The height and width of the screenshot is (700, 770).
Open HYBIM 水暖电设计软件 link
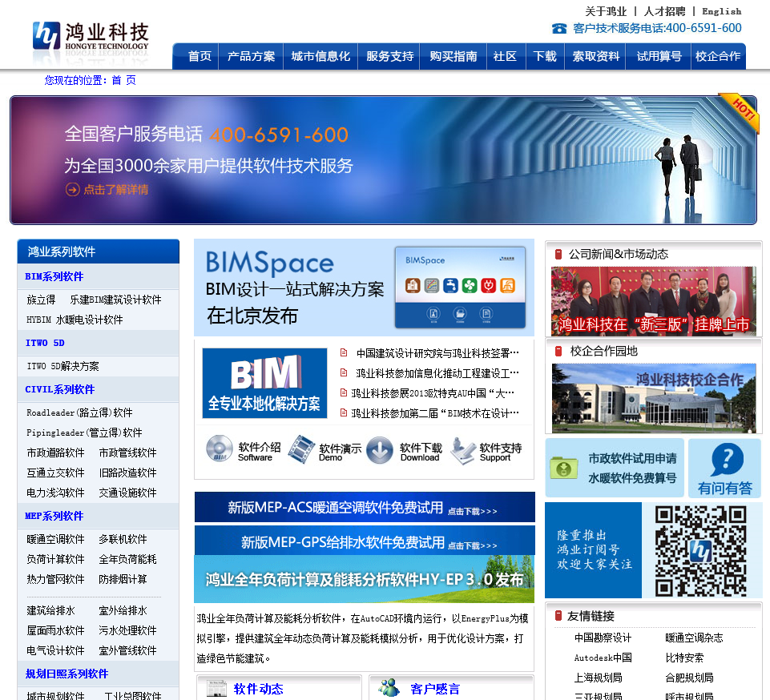click(x=75, y=320)
